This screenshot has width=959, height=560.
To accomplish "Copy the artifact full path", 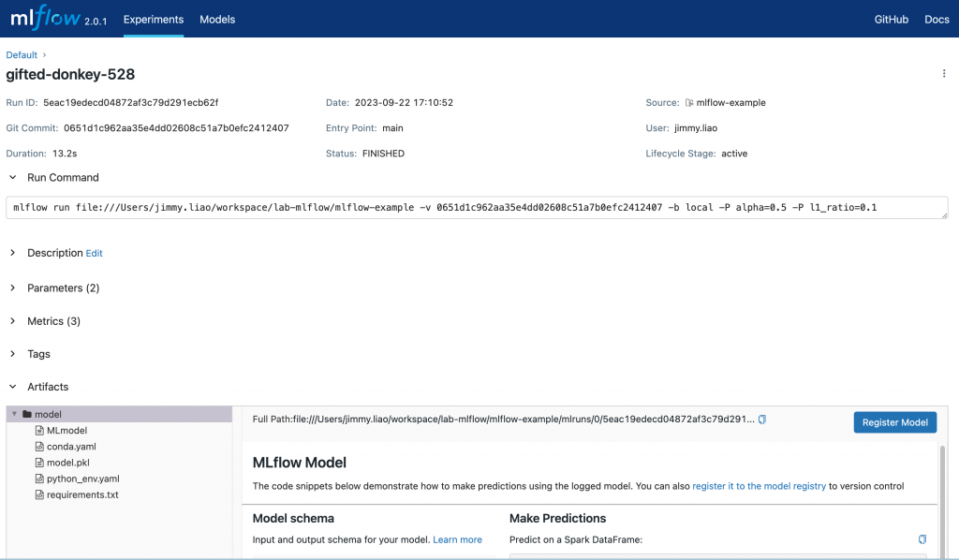I will point(762,420).
